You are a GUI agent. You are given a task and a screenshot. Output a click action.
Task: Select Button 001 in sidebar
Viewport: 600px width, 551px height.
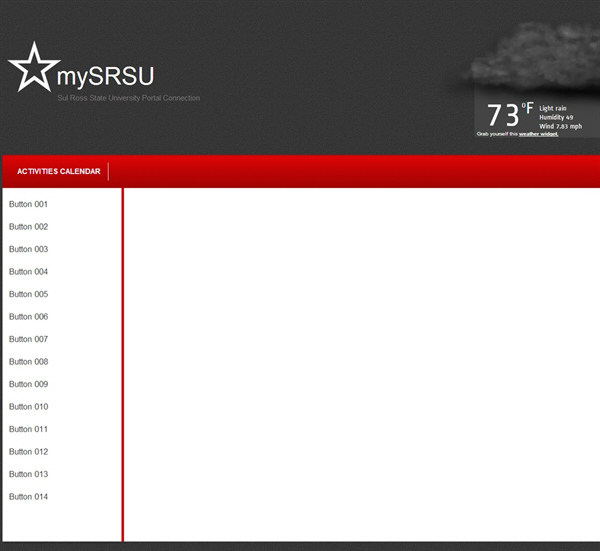coord(29,204)
